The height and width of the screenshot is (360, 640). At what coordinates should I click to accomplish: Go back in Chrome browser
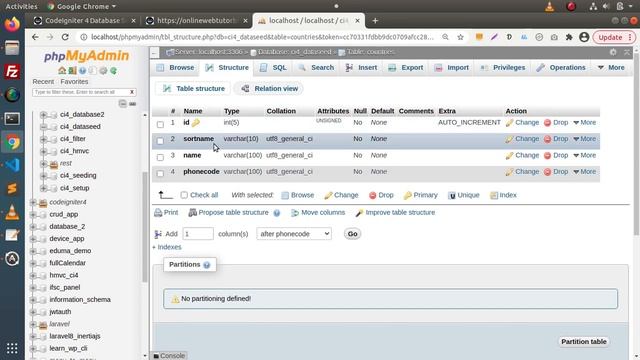click(x=35, y=37)
